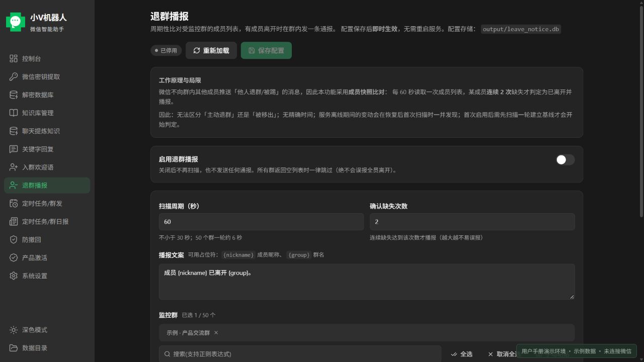This screenshot has width=644, height=362.
Task: Click the output/leave_notice.db path text
Action: click(x=521, y=29)
